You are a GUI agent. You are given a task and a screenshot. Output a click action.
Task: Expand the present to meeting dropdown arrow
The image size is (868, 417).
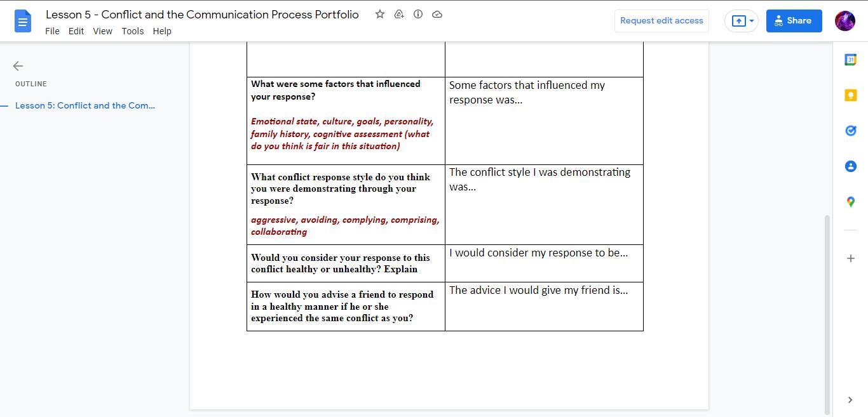pyautogui.click(x=752, y=21)
